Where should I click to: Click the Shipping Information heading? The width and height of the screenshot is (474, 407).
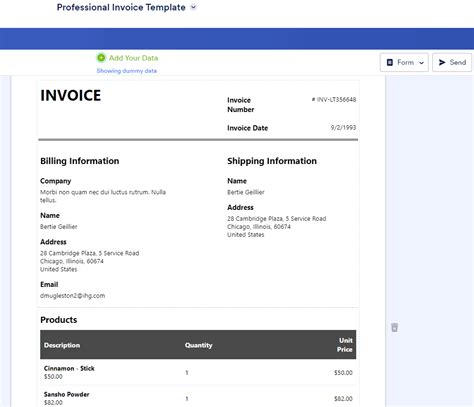pos(272,161)
